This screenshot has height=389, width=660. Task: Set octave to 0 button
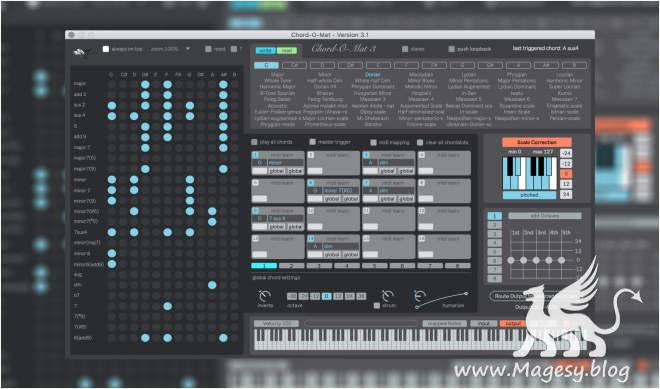[x=326, y=296]
